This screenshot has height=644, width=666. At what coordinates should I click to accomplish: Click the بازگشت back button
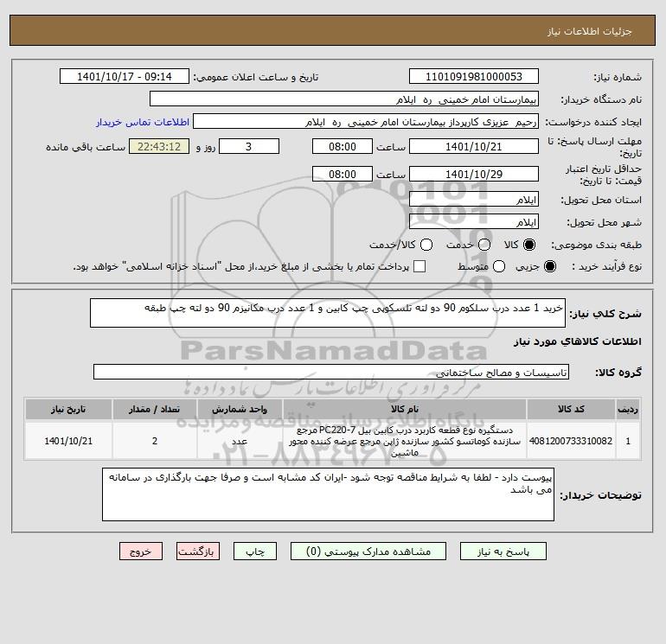[x=198, y=552]
